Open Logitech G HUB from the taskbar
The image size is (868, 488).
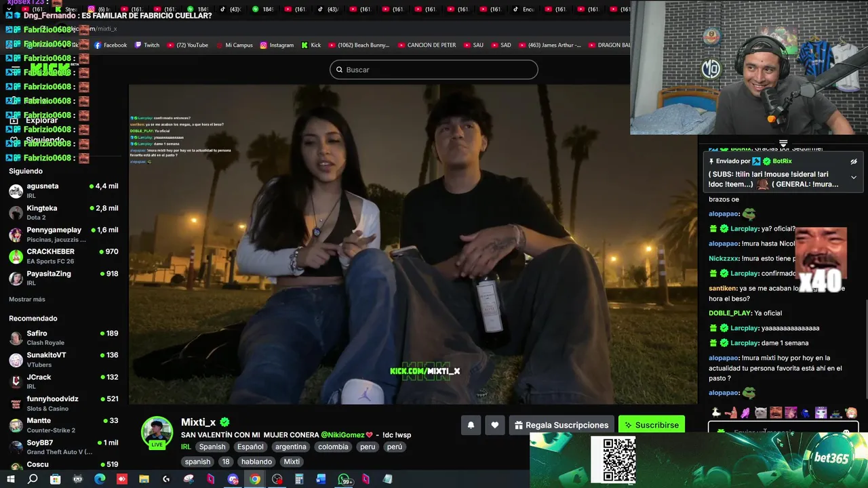[166, 479]
